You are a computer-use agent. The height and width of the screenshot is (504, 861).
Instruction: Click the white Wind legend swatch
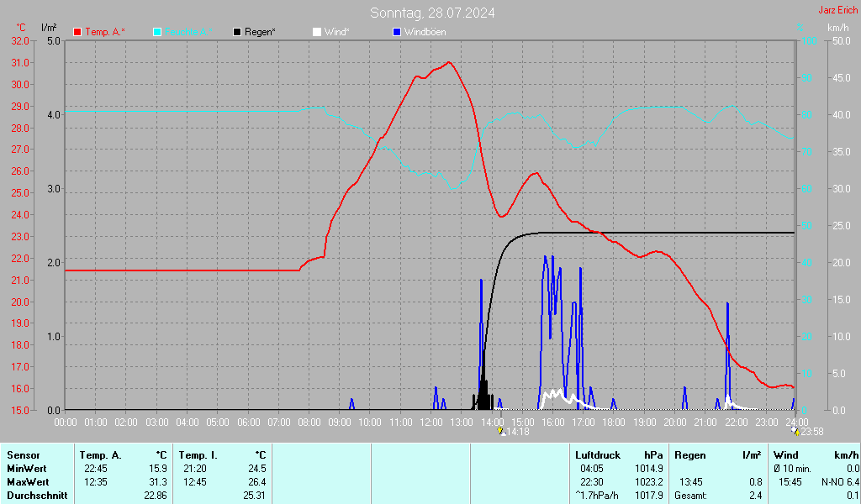tap(317, 33)
